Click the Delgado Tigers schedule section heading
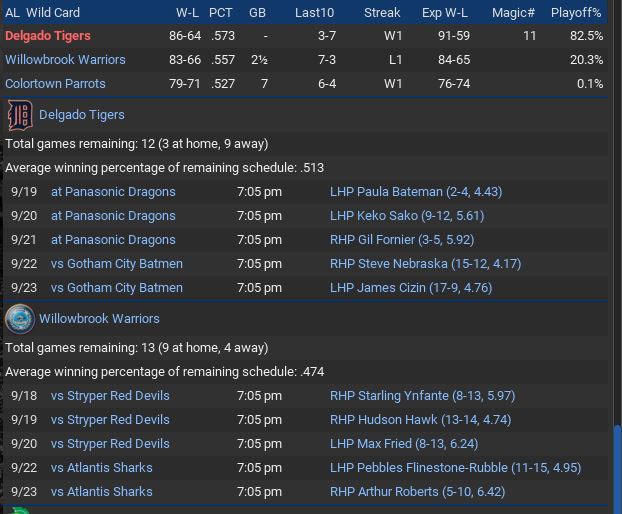Screen dimensions: 622x514 (x=82, y=115)
